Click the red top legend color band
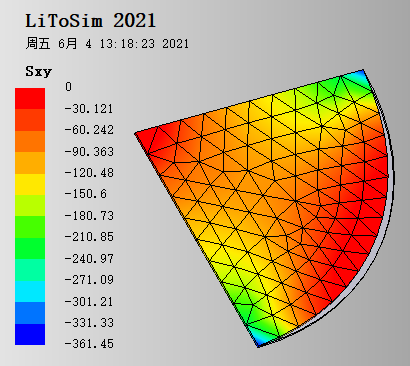Viewport: 410px width, 366px height. (30, 99)
